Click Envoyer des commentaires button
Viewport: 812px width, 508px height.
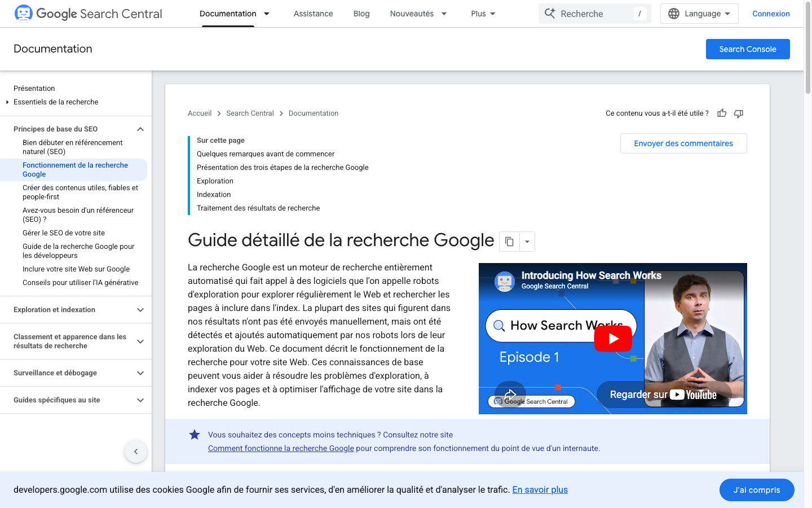tap(683, 143)
